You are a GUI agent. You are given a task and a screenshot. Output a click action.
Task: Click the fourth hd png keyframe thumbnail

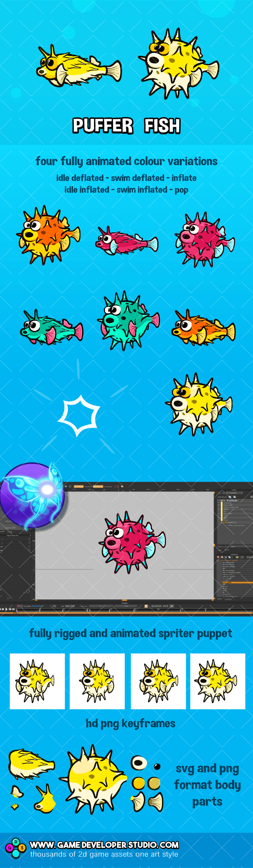coord(218,681)
